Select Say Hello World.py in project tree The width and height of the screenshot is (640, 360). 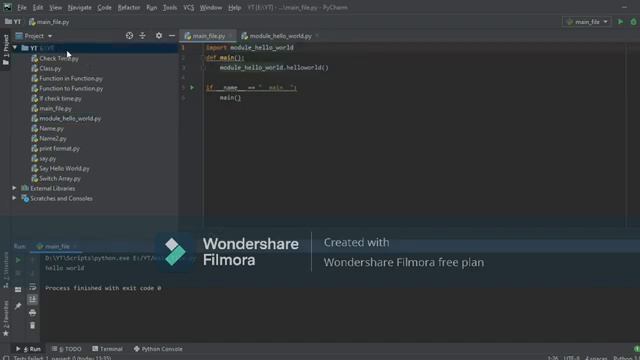click(x=60, y=169)
